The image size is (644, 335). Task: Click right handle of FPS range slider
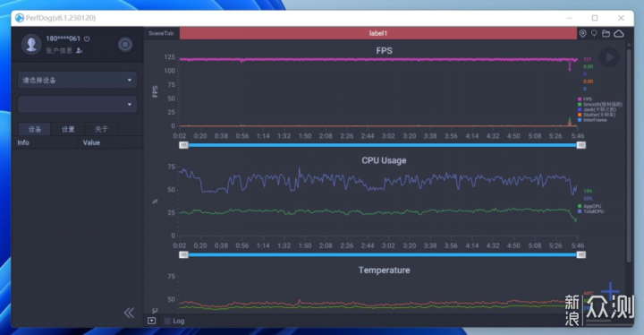pyautogui.click(x=581, y=145)
